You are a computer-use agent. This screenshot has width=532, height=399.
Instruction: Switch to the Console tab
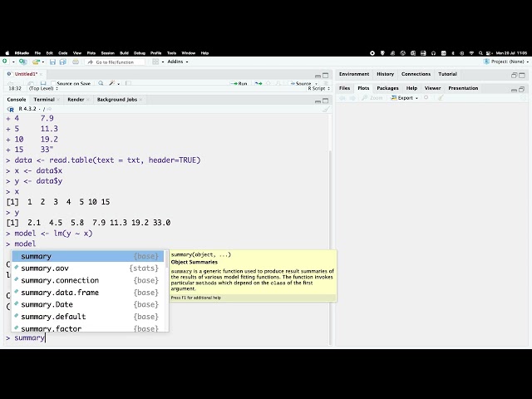[x=17, y=100]
